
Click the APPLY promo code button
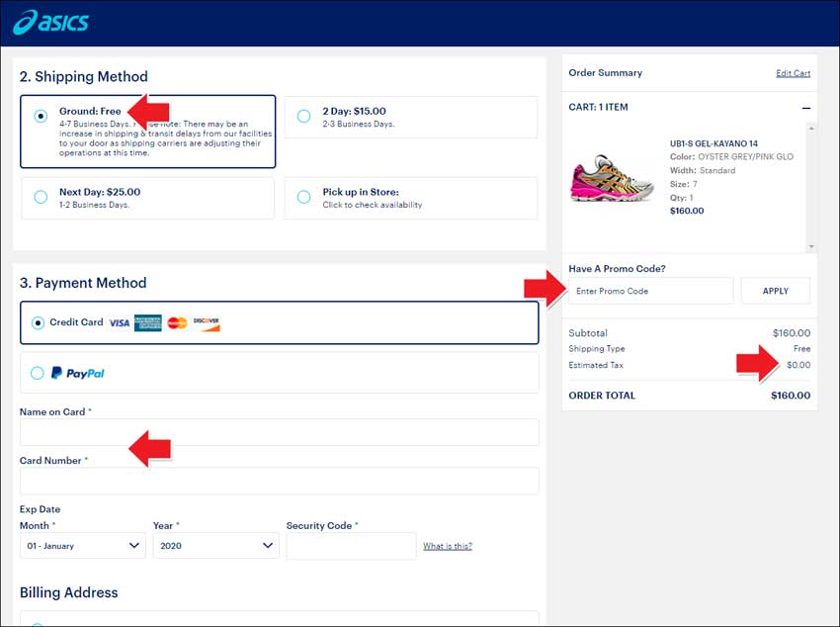pyautogui.click(x=775, y=291)
